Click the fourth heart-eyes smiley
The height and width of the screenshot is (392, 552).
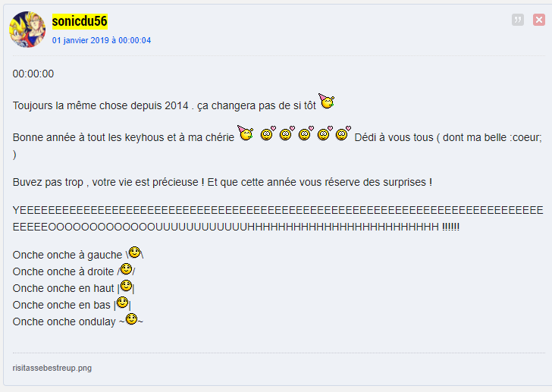click(325, 133)
